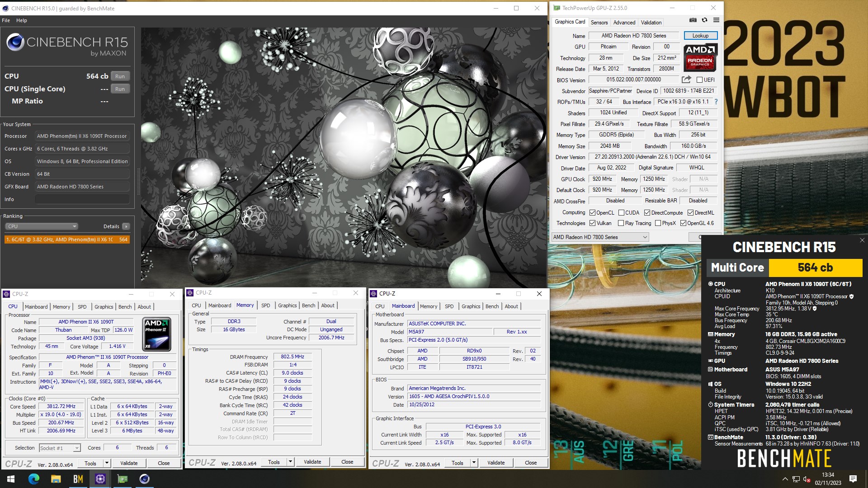This screenshot has width=868, height=488.
Task: Open the Caches tab... Bench tab in CPU-Z CPU window
Action: [125, 307]
